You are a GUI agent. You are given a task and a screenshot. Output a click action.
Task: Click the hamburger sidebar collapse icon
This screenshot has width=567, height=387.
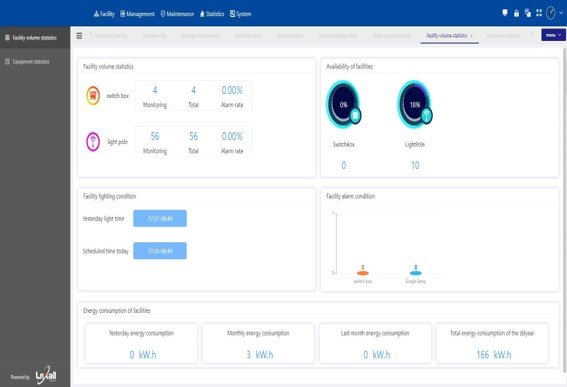tap(79, 35)
